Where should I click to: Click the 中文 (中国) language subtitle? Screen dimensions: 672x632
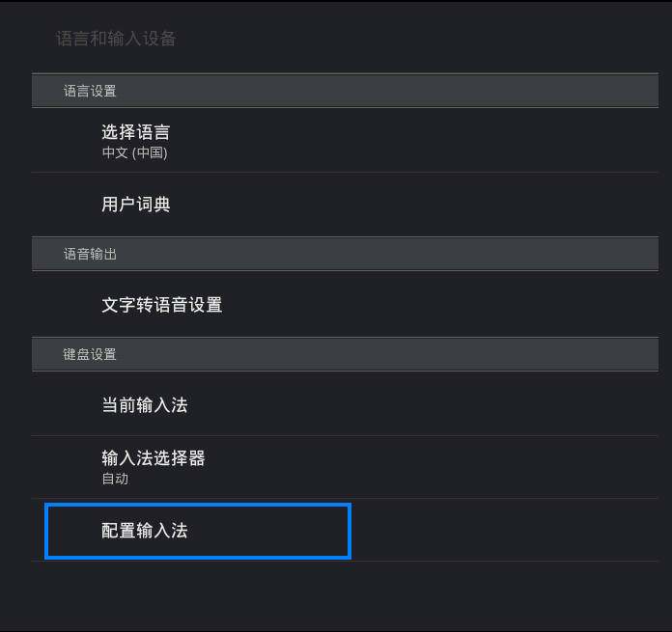click(134, 152)
